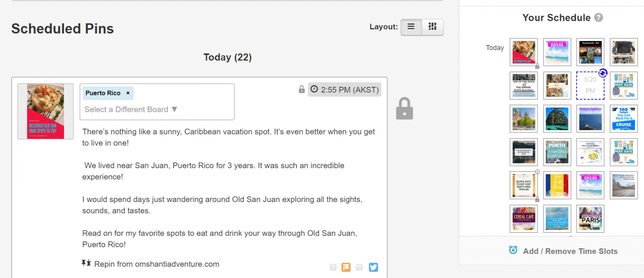644x278 pixels.
Task: Open the Your Schedule help question mark
Action: coord(599,18)
